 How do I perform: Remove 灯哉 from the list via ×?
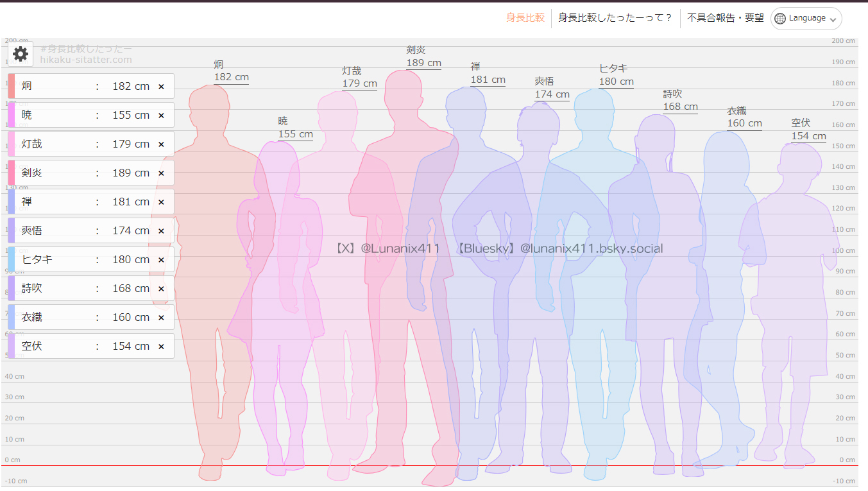(x=161, y=144)
